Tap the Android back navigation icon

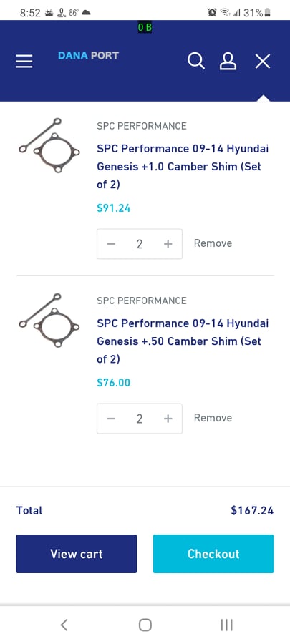click(x=64, y=625)
